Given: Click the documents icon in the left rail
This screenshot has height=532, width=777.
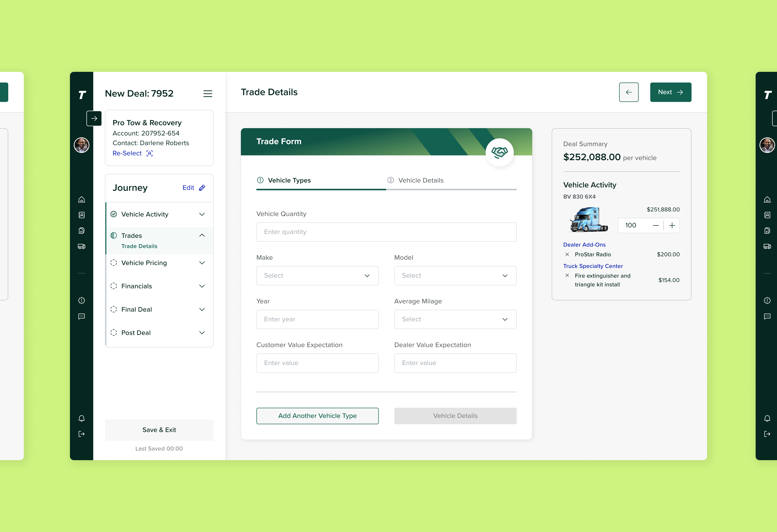Looking at the screenshot, I should point(81,230).
